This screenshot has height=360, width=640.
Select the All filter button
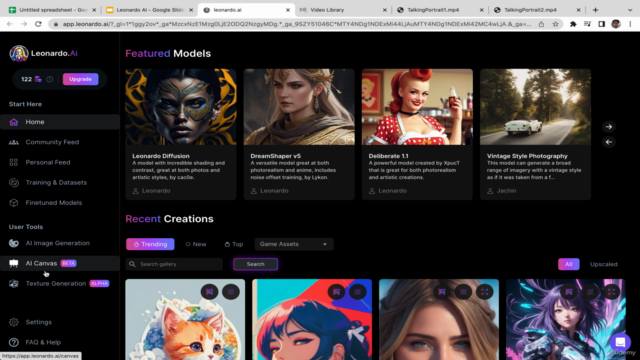coord(569,264)
